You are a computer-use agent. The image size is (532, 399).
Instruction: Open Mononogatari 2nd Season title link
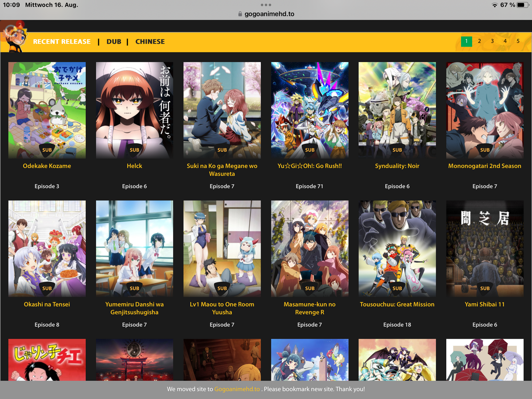pos(485,166)
